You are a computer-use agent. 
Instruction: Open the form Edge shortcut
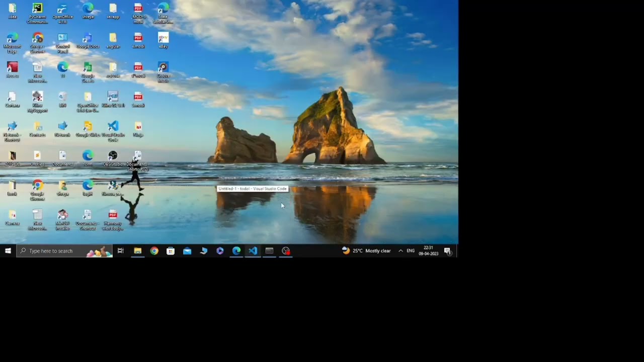click(x=88, y=159)
